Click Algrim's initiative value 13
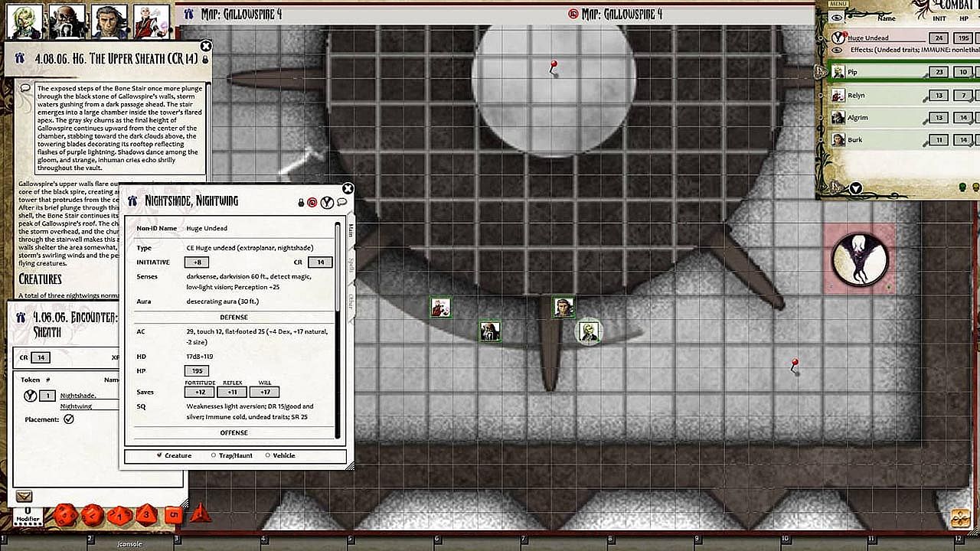The height and width of the screenshot is (551, 980). click(x=938, y=118)
